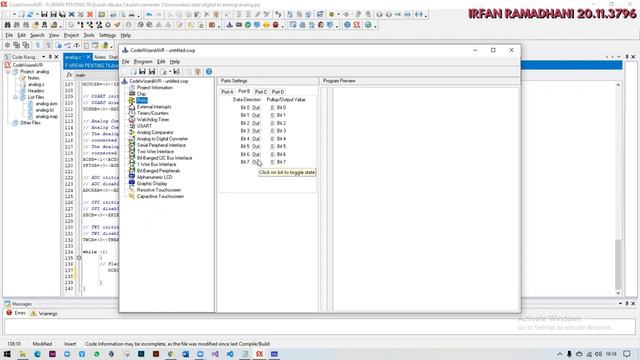Select analog.c in the Code Navigator
Image resolution: width=640 pixels, height=360 pixels.
tap(36, 84)
